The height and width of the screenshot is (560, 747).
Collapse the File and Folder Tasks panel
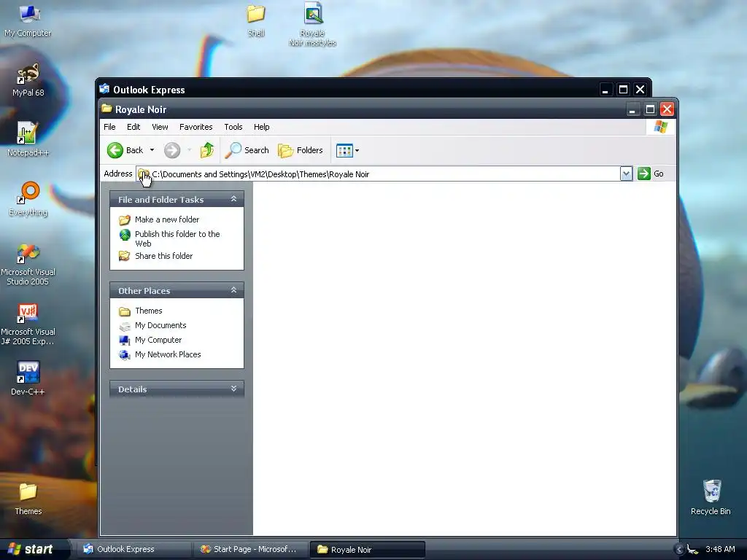233,199
